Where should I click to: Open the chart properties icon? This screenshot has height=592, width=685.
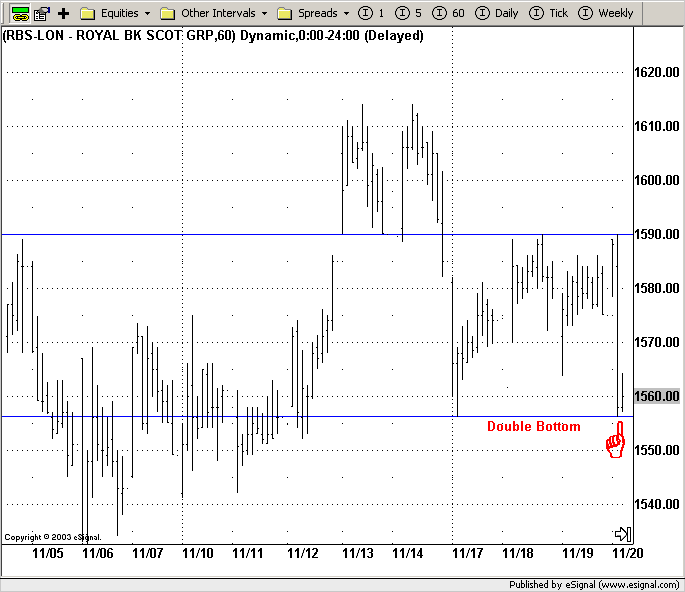tap(42, 14)
